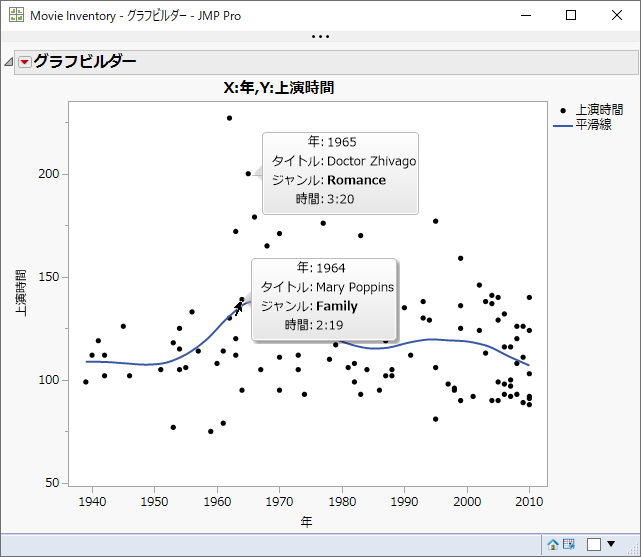641x557 pixels.
Task: Click the X axis tick label 1970
Action: point(280,502)
